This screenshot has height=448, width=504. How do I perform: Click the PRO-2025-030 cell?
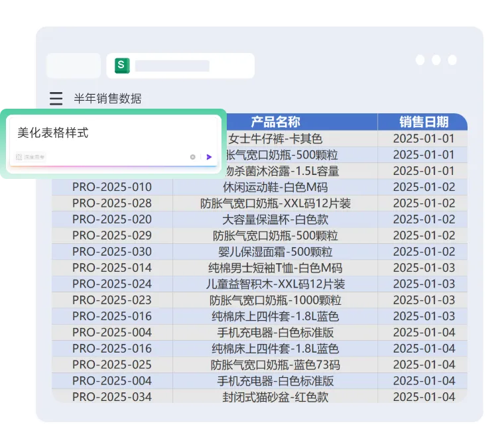click(112, 252)
